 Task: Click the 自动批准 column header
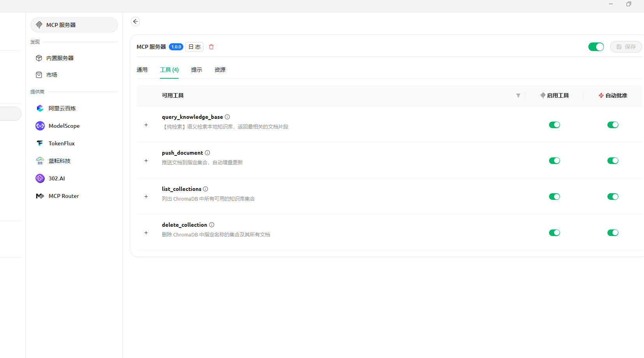point(613,95)
